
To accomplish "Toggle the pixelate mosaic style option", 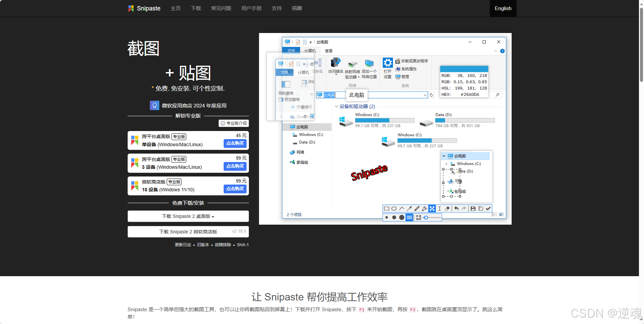I will pos(418,218).
